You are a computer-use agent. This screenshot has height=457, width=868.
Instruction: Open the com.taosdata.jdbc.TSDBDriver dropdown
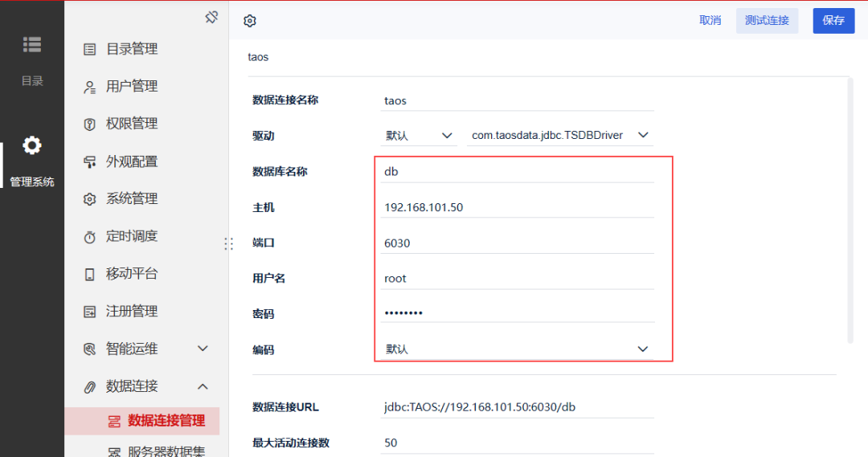559,136
